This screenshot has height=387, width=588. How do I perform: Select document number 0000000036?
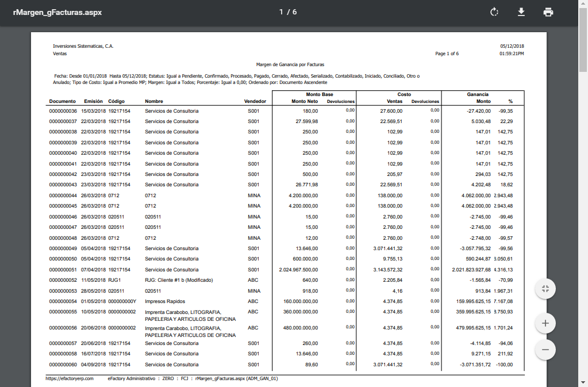[x=63, y=111]
